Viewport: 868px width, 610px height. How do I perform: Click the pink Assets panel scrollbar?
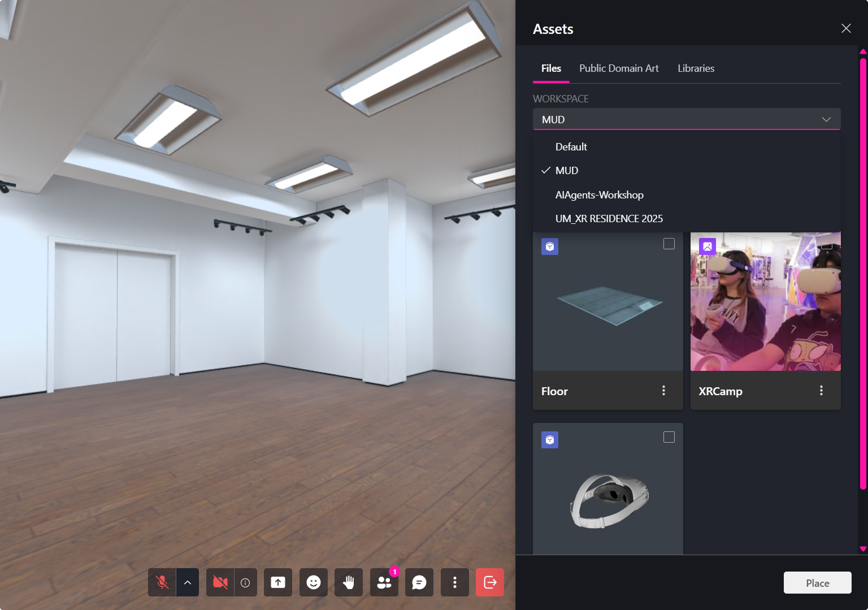[863, 271]
